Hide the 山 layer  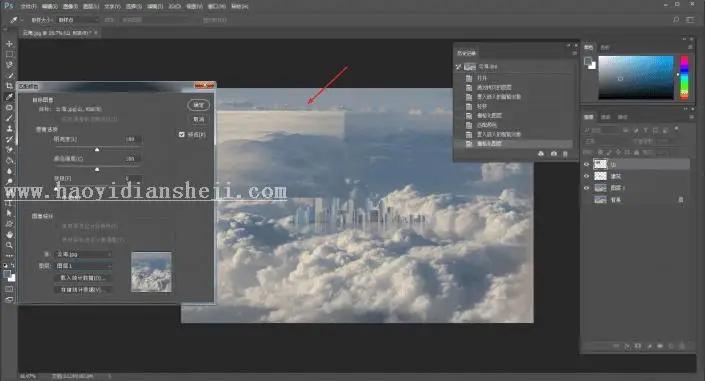(586, 164)
